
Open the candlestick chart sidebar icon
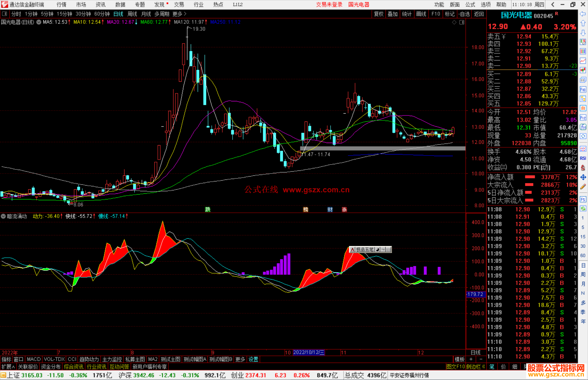coord(583,70)
